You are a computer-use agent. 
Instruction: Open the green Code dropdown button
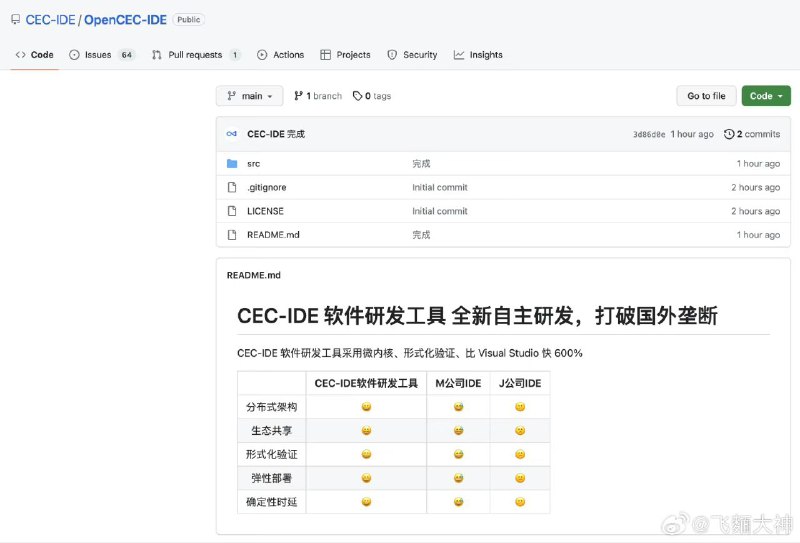click(766, 96)
